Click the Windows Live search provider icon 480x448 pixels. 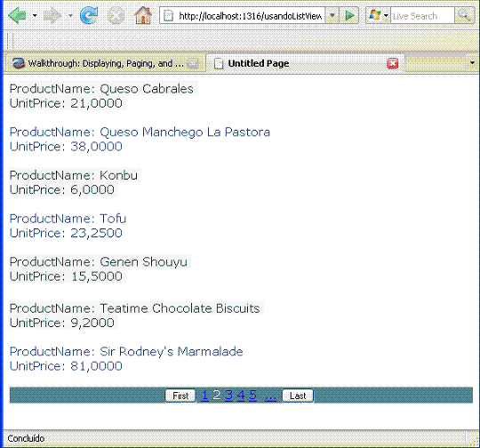tap(375, 15)
